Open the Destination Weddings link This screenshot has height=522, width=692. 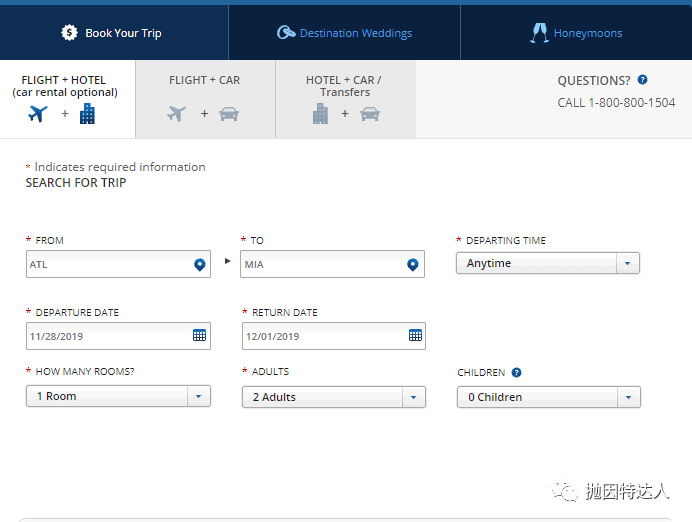357,33
